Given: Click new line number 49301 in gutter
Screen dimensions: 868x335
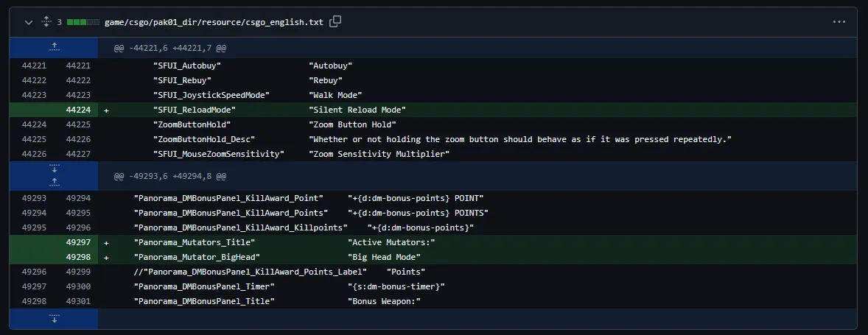Looking at the screenshot, I should 78,301.
